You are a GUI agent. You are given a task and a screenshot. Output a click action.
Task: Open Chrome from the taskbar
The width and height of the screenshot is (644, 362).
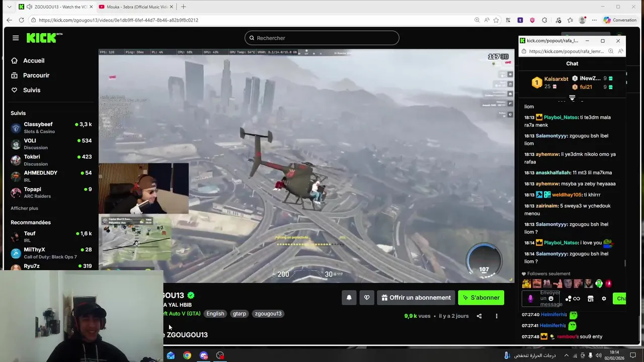pos(187,355)
